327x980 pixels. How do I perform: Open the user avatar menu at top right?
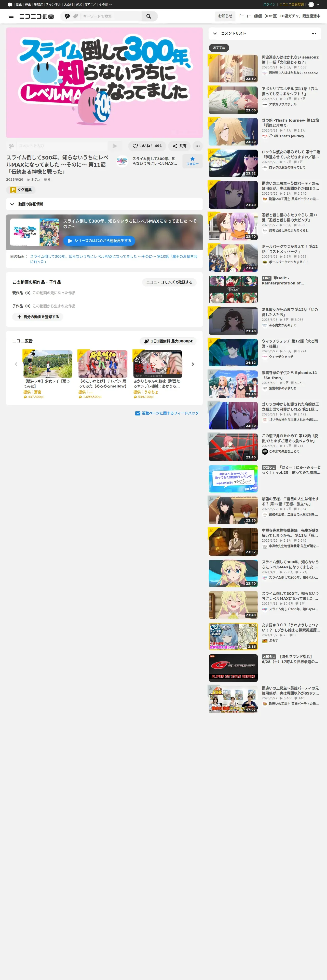314,5
